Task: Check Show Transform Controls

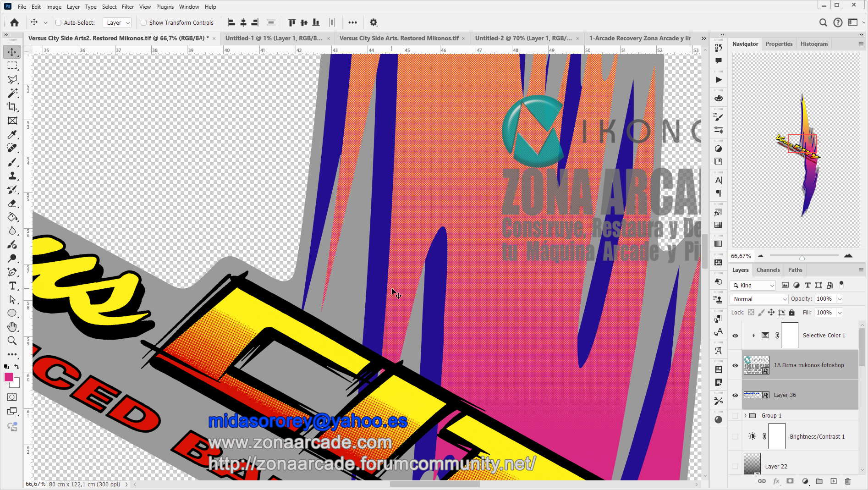Action: tap(143, 22)
